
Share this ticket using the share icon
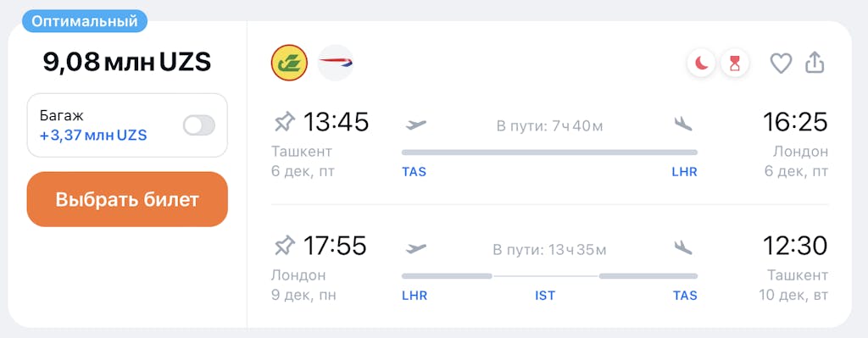point(815,63)
